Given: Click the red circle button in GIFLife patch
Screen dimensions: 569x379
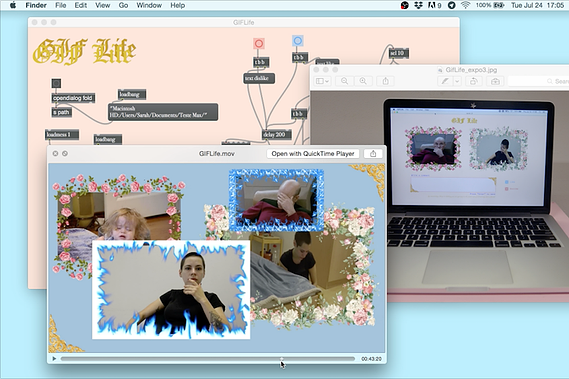Looking at the screenshot, I should (x=258, y=44).
